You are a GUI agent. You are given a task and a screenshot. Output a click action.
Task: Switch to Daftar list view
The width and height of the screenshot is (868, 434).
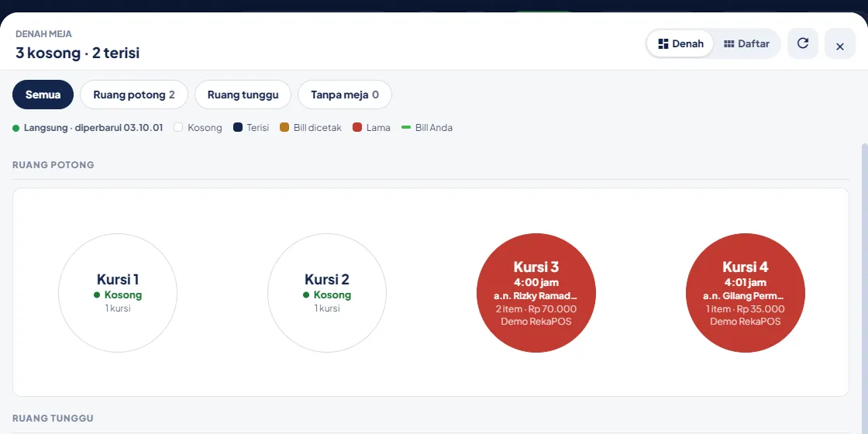point(747,43)
